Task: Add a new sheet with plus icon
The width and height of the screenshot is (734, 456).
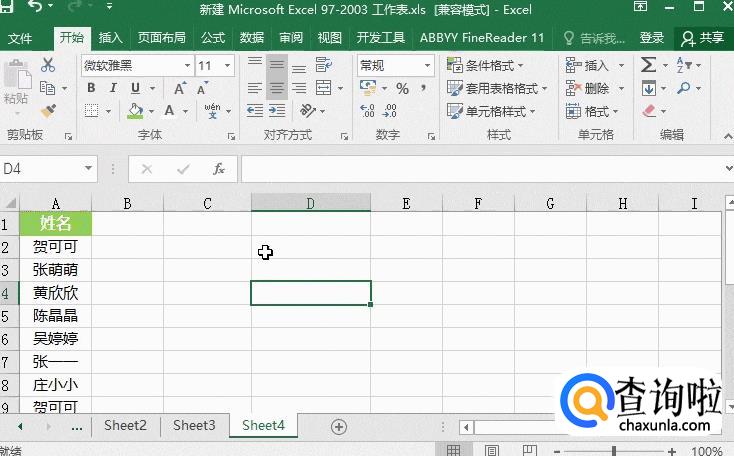Action: [x=339, y=426]
